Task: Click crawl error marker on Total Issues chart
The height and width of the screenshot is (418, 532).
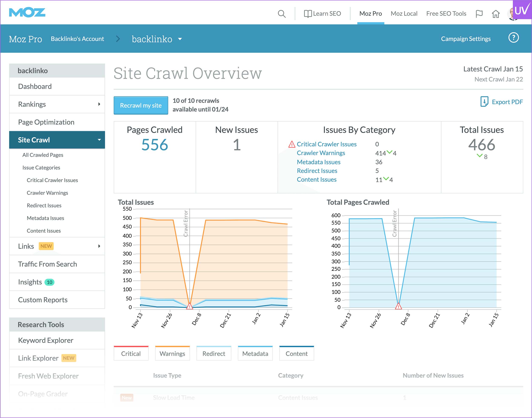Action: click(189, 306)
